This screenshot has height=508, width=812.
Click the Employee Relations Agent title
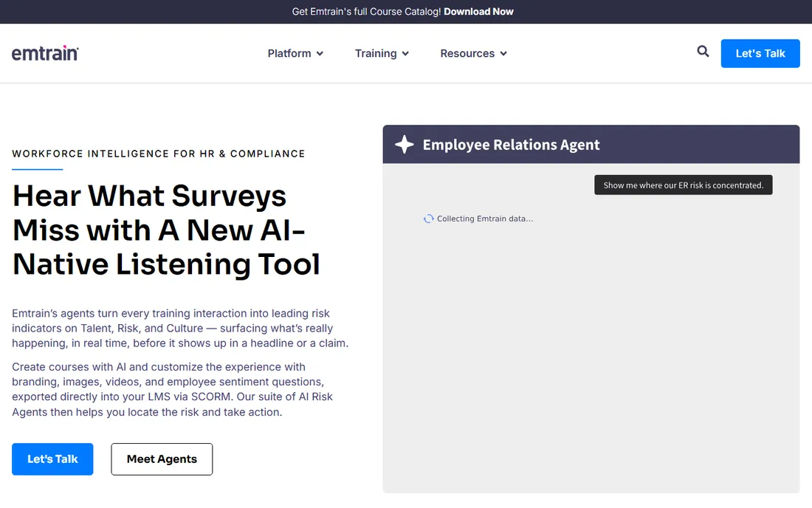pos(511,145)
